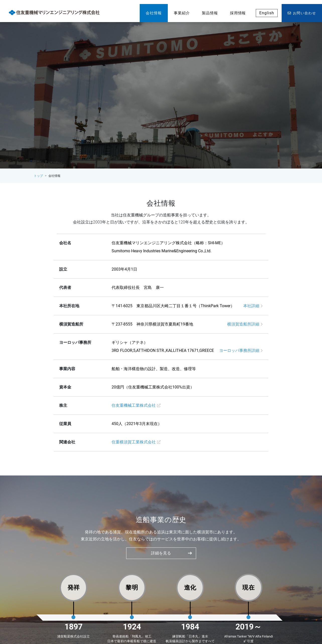Open the ヨーロッパ事務所詳細 link
322x644 pixels.
(x=239, y=351)
